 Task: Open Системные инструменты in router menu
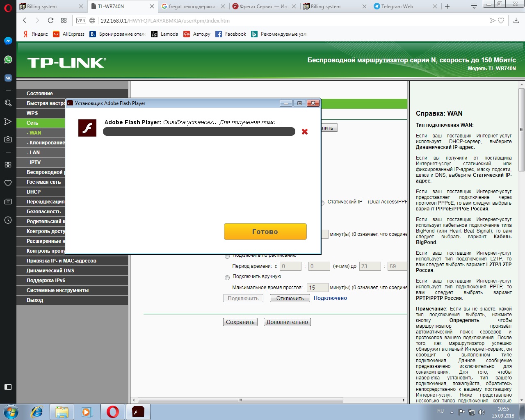point(72,290)
